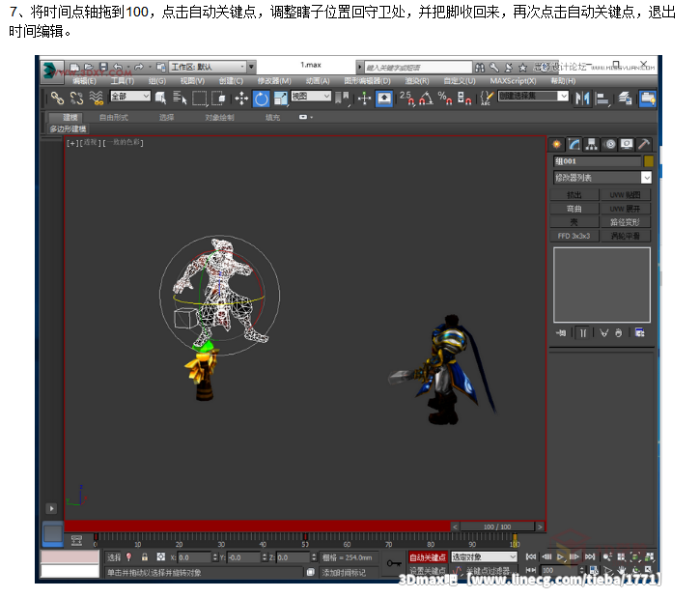Open the MAXScript(X) menu
Image resolution: width=700 pixels, height=598 pixels.
[x=513, y=81]
